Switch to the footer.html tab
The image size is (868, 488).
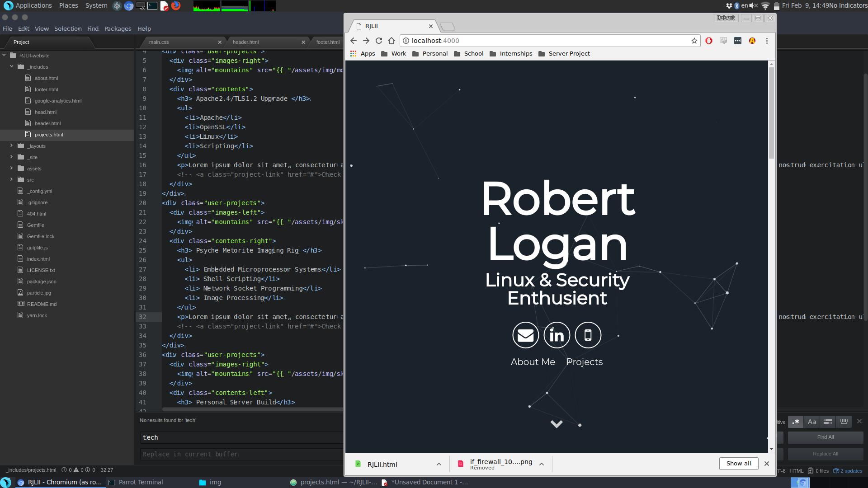pos(327,42)
